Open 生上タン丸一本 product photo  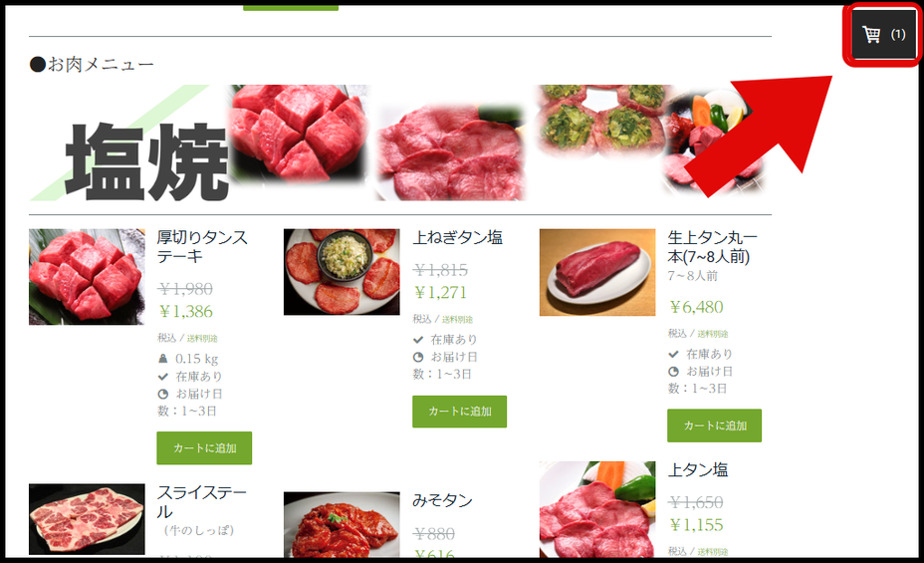(x=597, y=272)
